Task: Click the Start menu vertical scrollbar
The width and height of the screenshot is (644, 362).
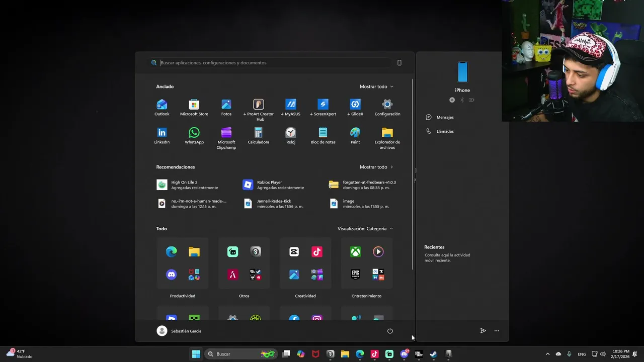Action: click(413, 174)
